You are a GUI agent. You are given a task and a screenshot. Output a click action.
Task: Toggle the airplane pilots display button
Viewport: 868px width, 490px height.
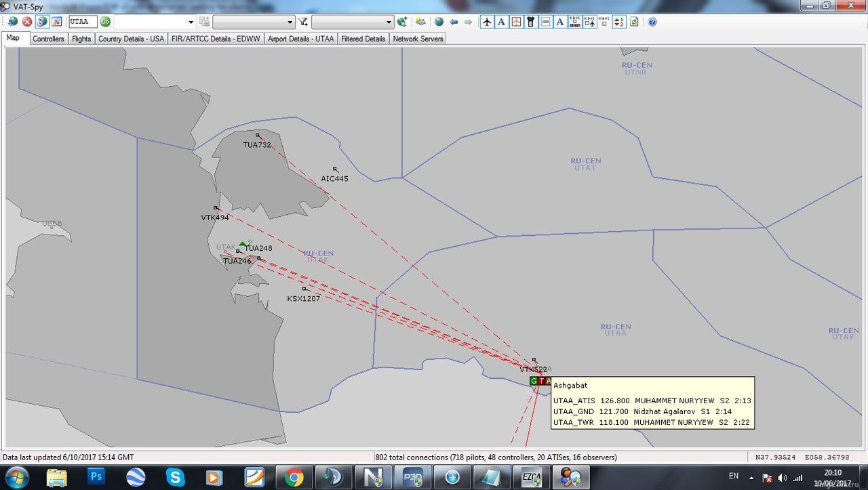[487, 22]
